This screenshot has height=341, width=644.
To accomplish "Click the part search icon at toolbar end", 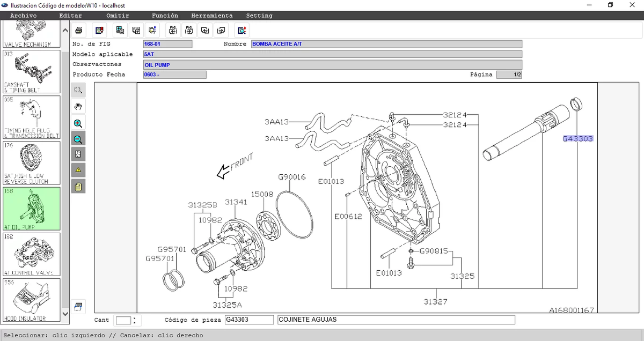I will click(241, 30).
